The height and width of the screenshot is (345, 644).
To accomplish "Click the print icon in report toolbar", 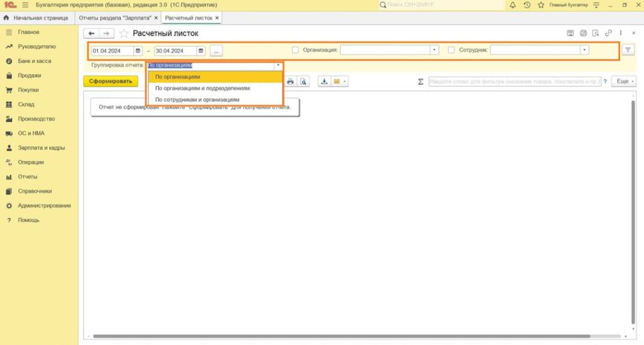I will tap(291, 82).
